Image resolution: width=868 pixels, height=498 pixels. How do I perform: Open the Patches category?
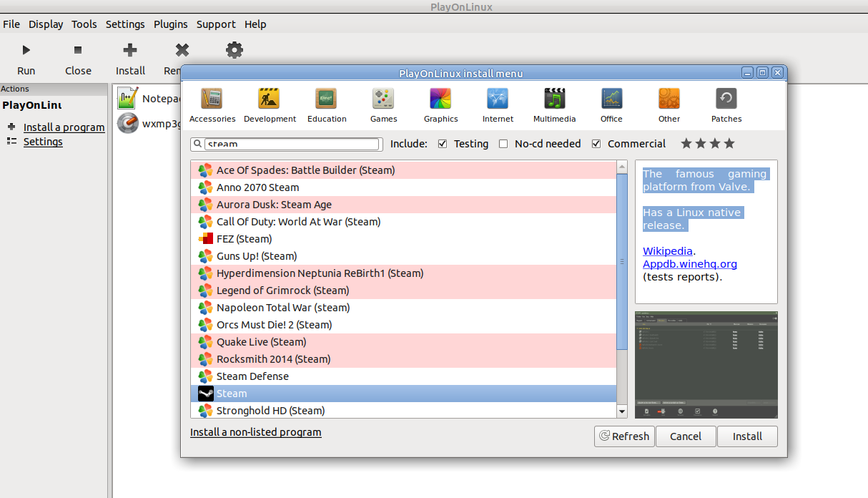click(x=726, y=104)
